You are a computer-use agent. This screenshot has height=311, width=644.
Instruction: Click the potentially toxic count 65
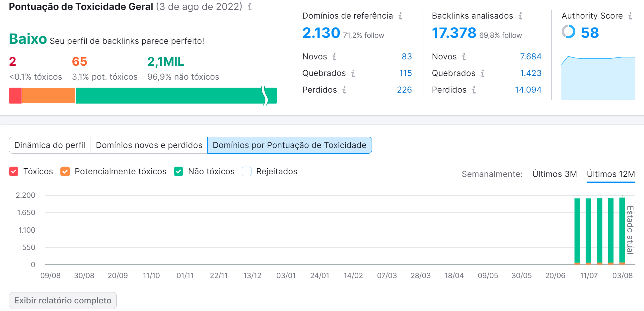[80, 61]
